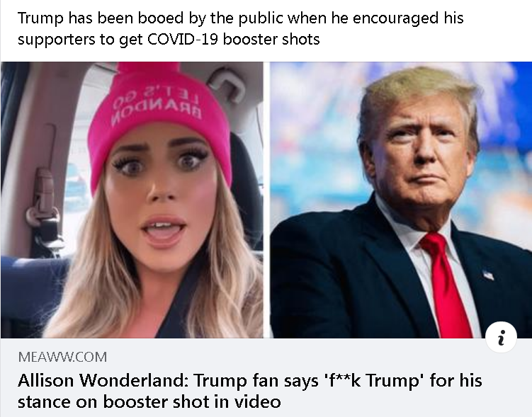Click the car grab handle above woman

click(228, 85)
